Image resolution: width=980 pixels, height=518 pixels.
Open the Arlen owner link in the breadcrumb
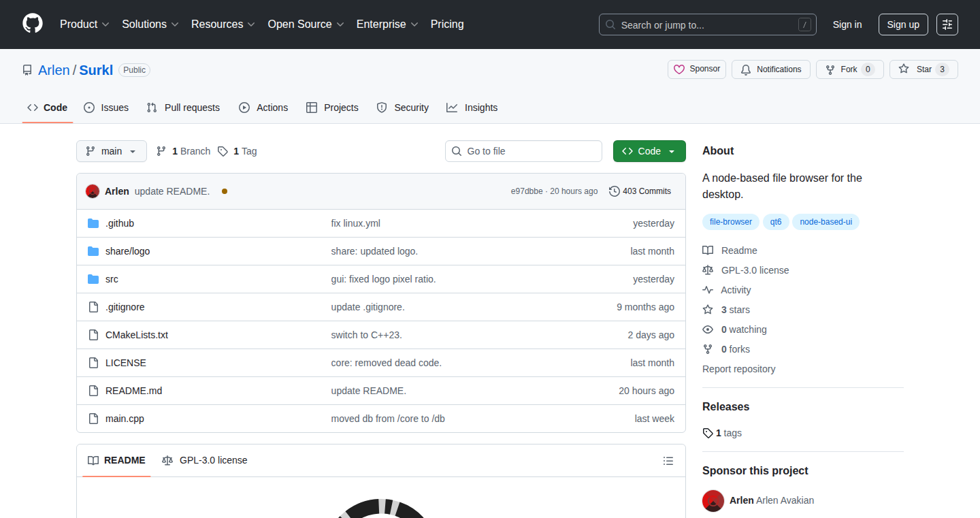(54, 70)
